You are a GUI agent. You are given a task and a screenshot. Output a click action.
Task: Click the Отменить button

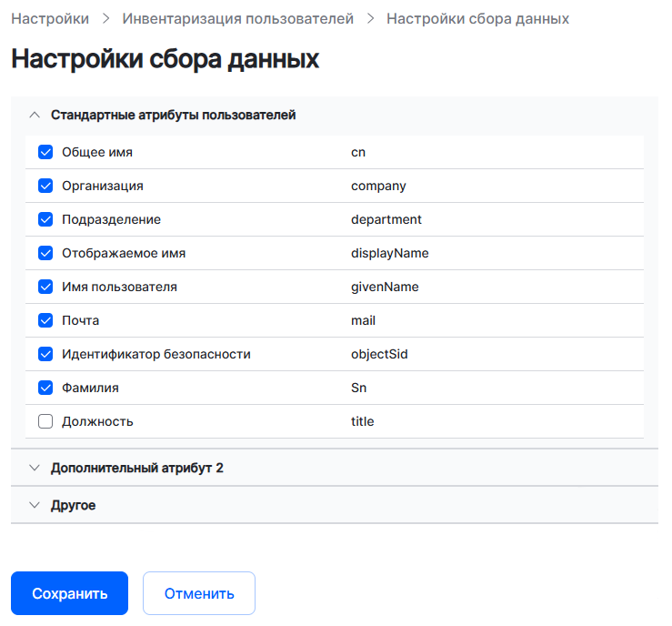(x=199, y=593)
